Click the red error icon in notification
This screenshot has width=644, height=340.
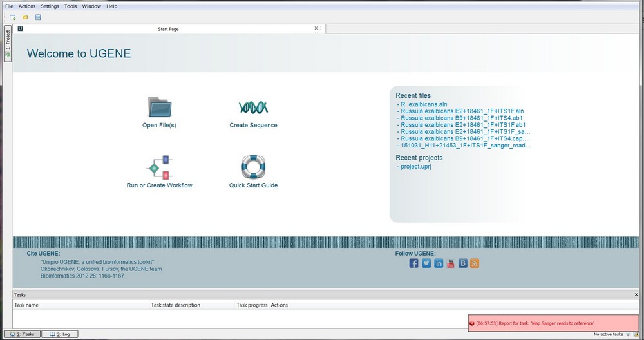tap(472, 323)
